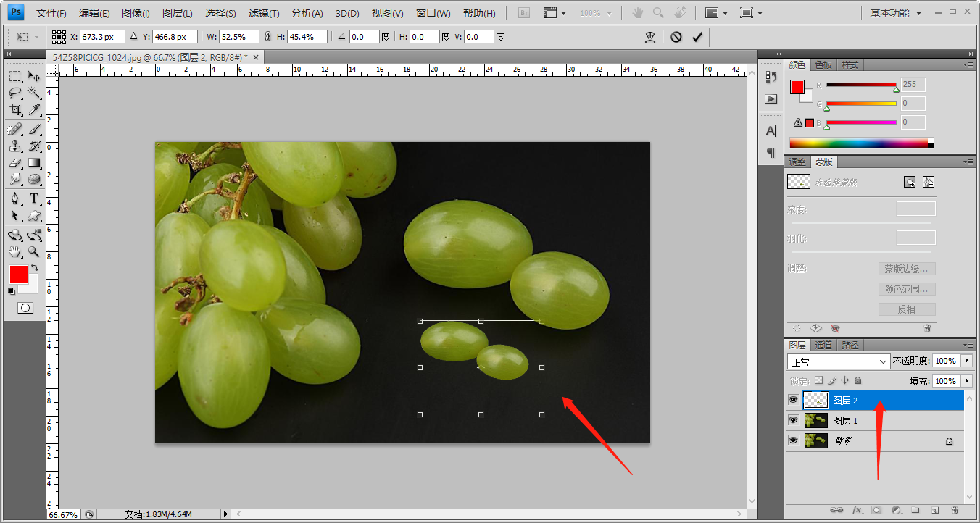Open the 填充 fill value arrow

click(x=967, y=381)
